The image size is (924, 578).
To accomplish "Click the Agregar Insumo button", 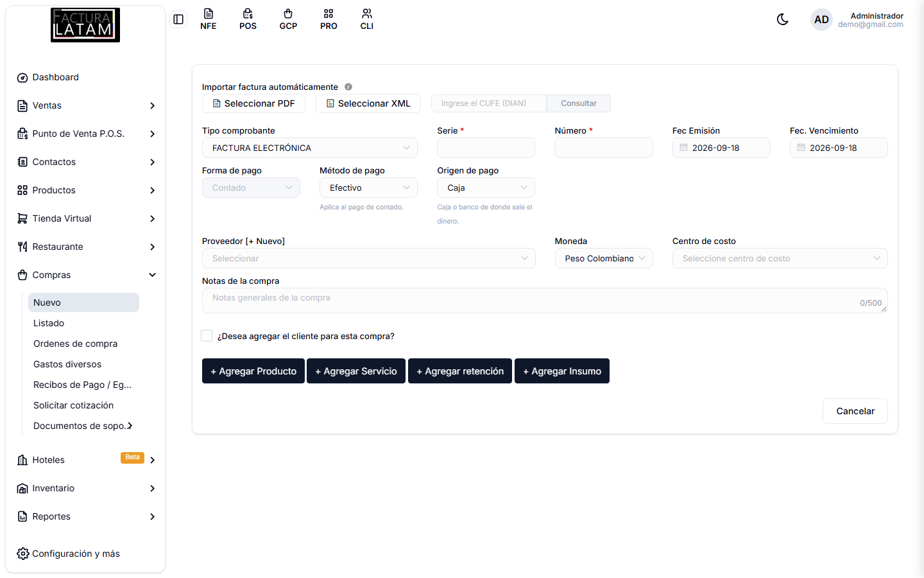I will pos(562,371).
